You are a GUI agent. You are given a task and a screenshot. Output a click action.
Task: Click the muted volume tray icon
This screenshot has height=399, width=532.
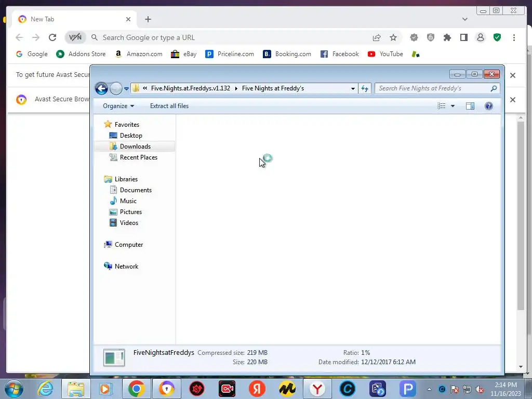coord(480,390)
